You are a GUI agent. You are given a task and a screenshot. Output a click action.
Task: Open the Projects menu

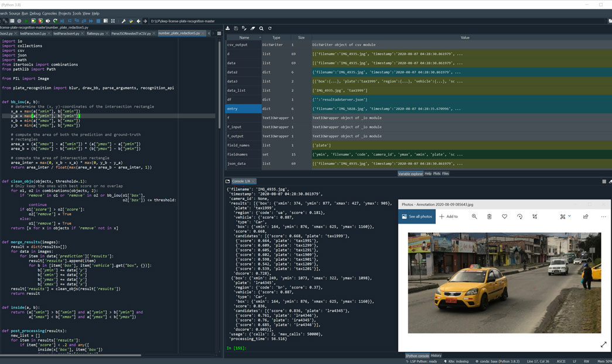(64, 13)
